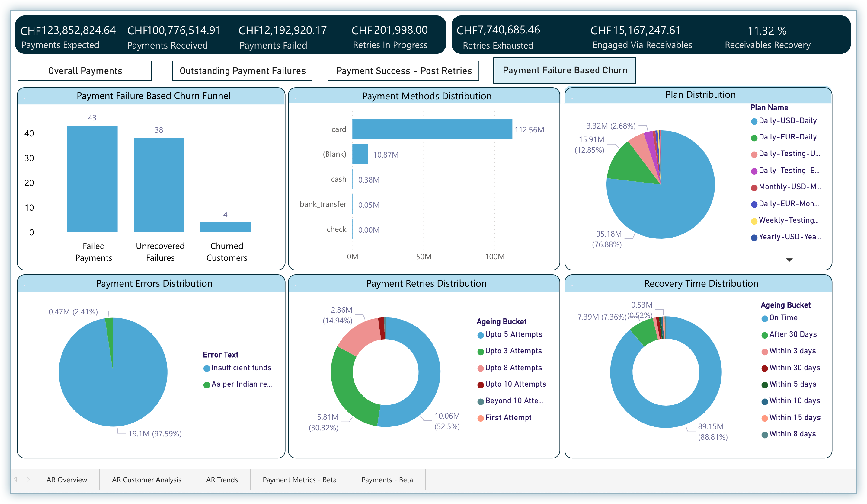Click next page tab arrow
Screen dimensions: 867x504
(28, 479)
